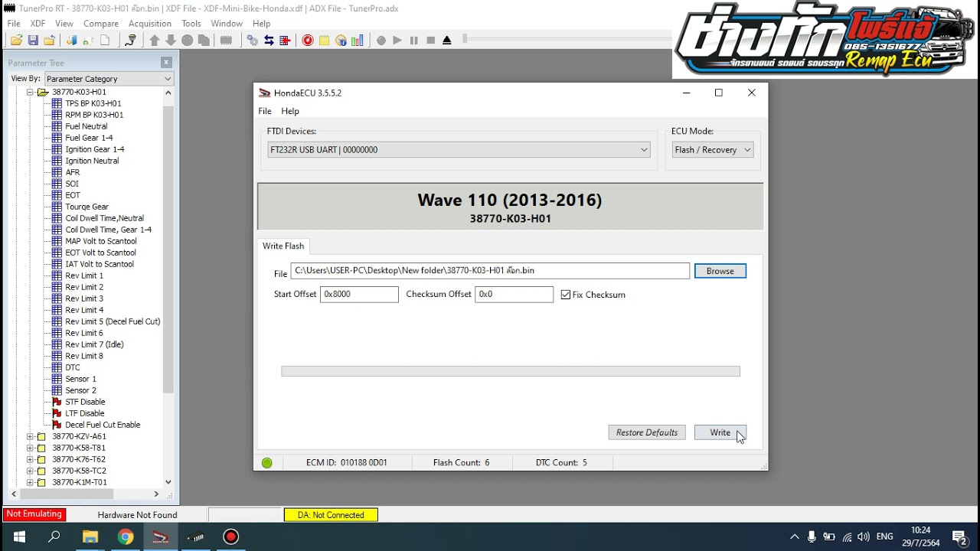Close the Parameter Tree panel
Viewport: 980px width, 551px height.
tap(166, 62)
